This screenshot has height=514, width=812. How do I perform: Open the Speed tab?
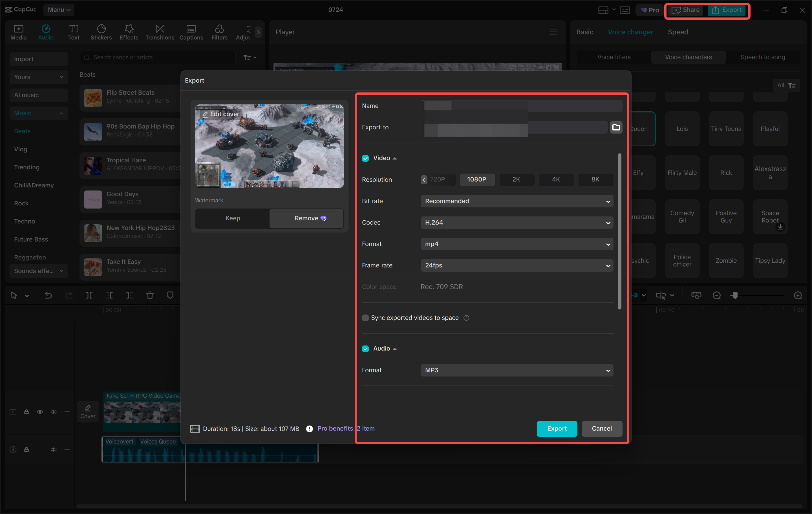pos(678,32)
